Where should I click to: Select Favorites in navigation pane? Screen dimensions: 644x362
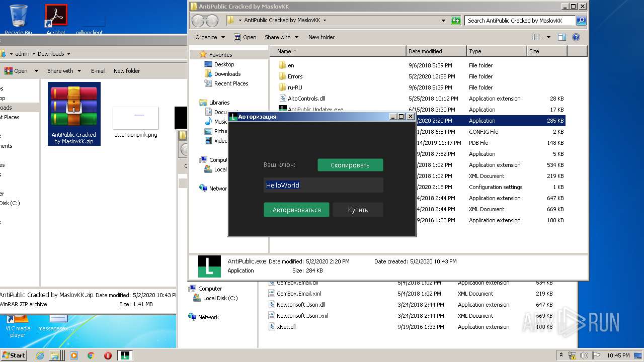point(220,54)
